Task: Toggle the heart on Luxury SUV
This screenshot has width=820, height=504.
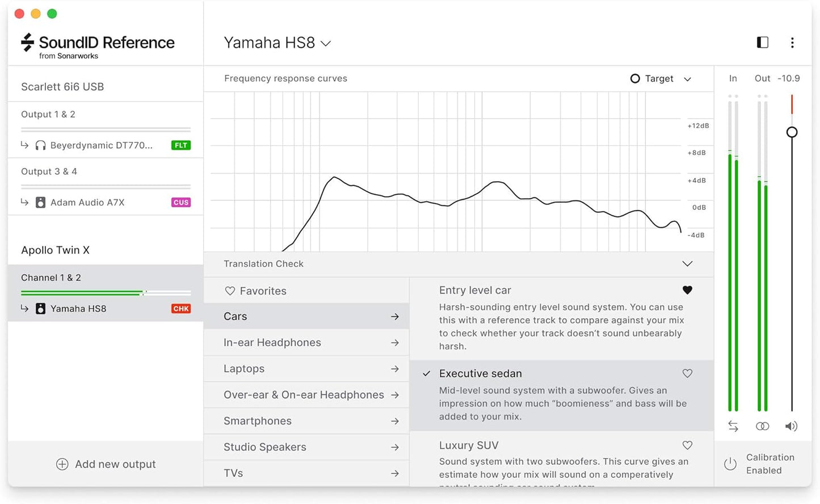Action: coord(687,446)
